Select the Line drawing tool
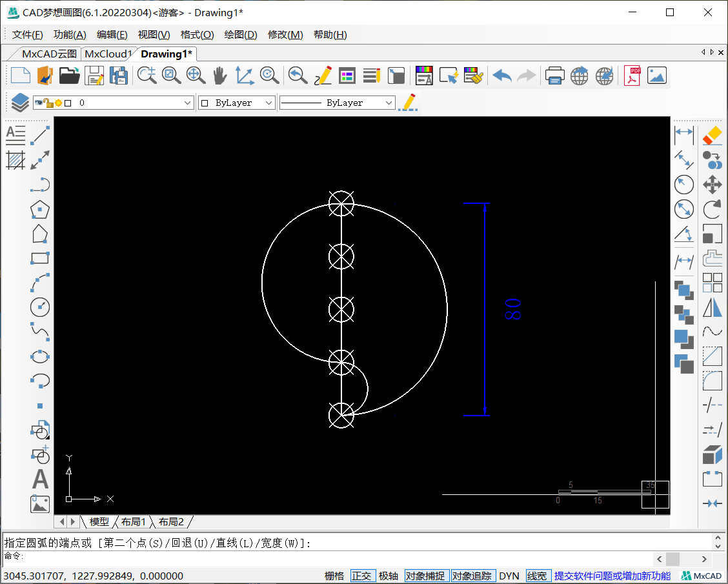This screenshot has height=584, width=728. [40, 135]
